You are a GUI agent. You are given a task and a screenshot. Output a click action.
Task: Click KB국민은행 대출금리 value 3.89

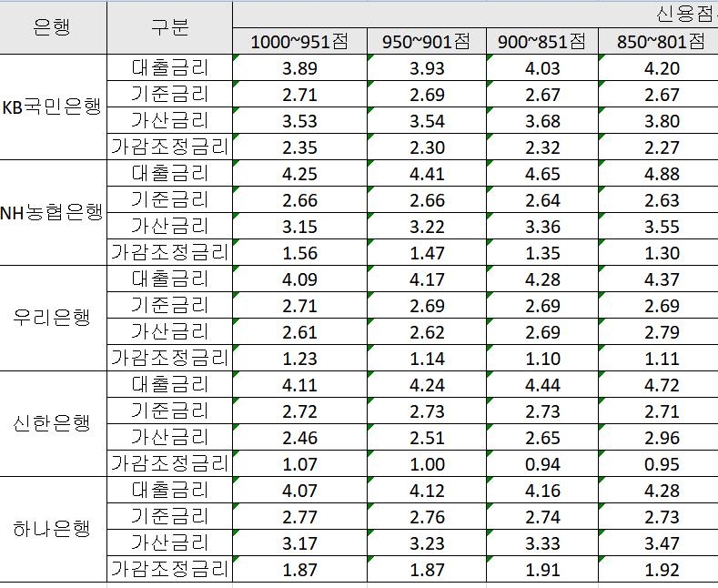(x=299, y=68)
